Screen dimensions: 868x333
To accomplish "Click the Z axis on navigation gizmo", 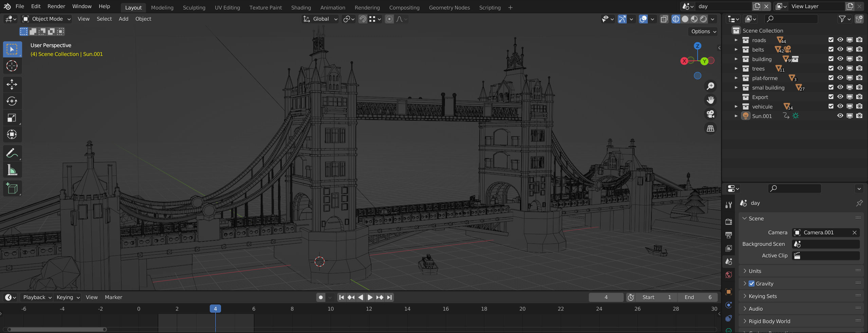I will click(697, 46).
